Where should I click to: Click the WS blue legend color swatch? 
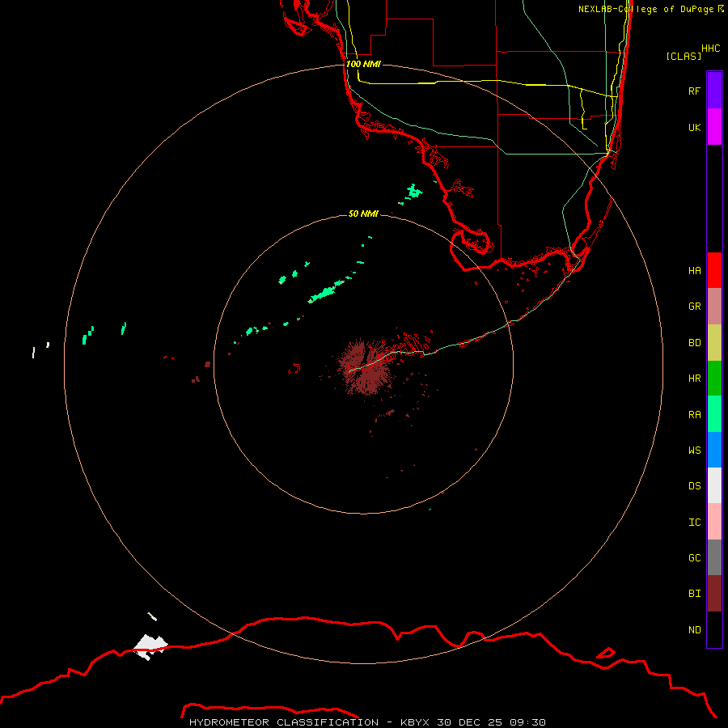pyautogui.click(x=714, y=450)
